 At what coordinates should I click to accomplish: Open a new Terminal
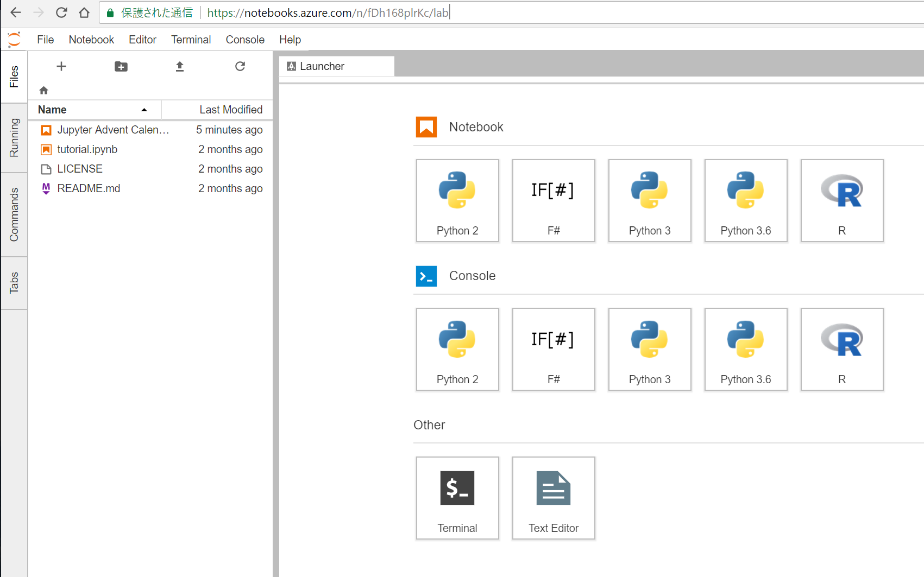tap(457, 498)
